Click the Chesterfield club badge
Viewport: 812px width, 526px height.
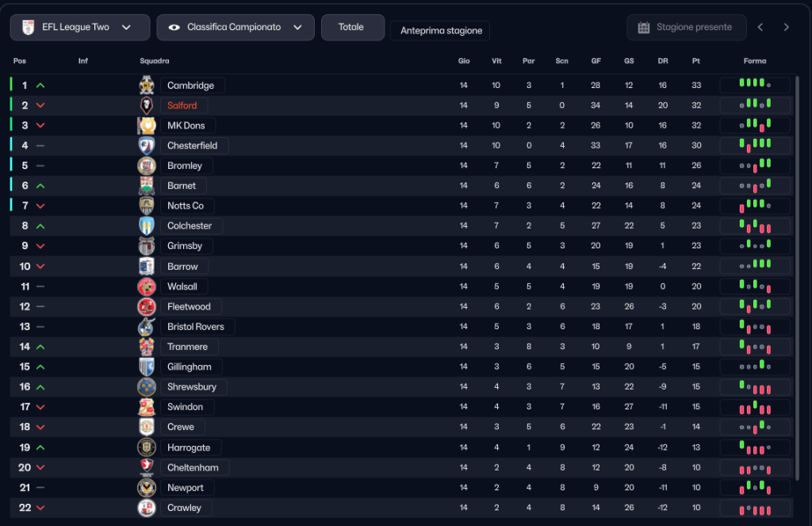pyautogui.click(x=147, y=146)
